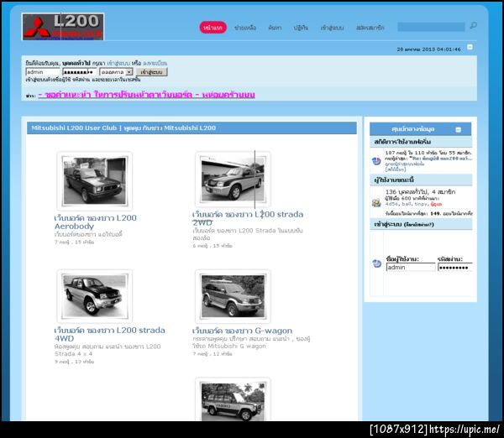Viewport: 504px width, 438px height.
Task: Open the L200 Aerobody board thumbnail
Action: [x=94, y=180]
